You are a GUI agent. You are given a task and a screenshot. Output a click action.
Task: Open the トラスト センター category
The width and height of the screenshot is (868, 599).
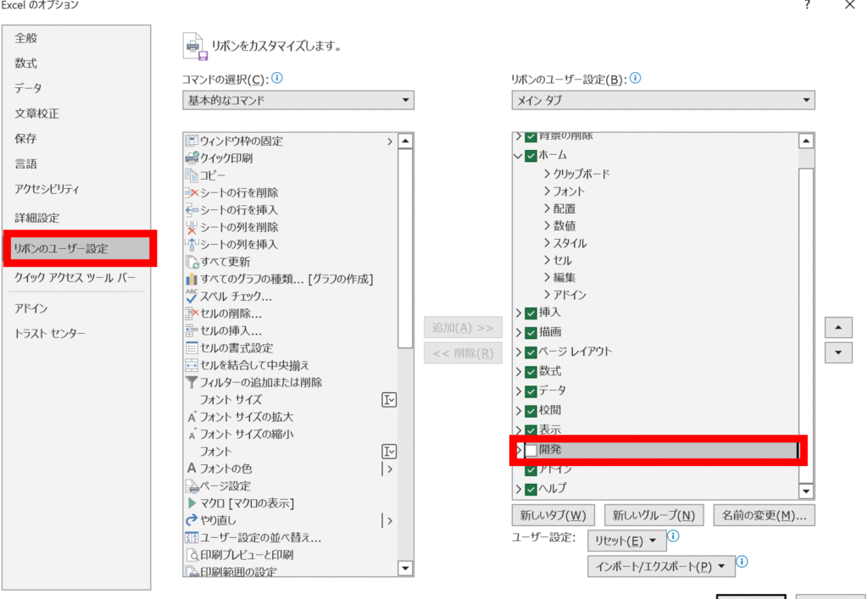point(50,334)
